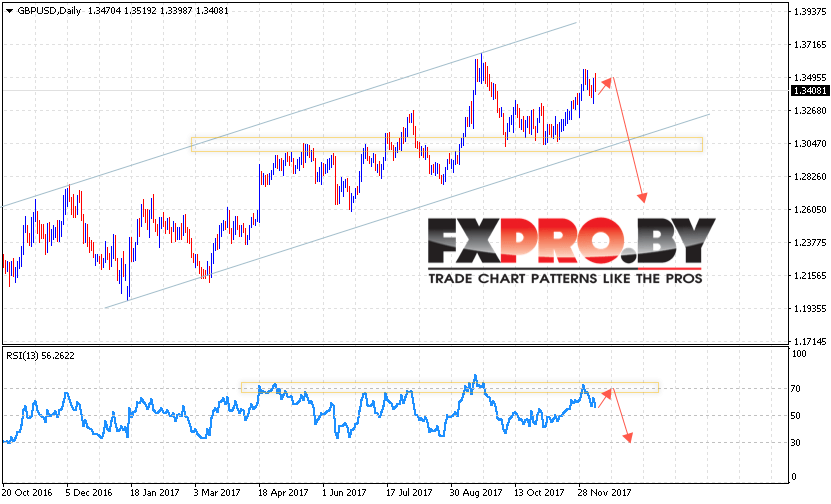831x504 pixels.
Task: Click the 1.32680 price axis value
Action: tap(810, 111)
